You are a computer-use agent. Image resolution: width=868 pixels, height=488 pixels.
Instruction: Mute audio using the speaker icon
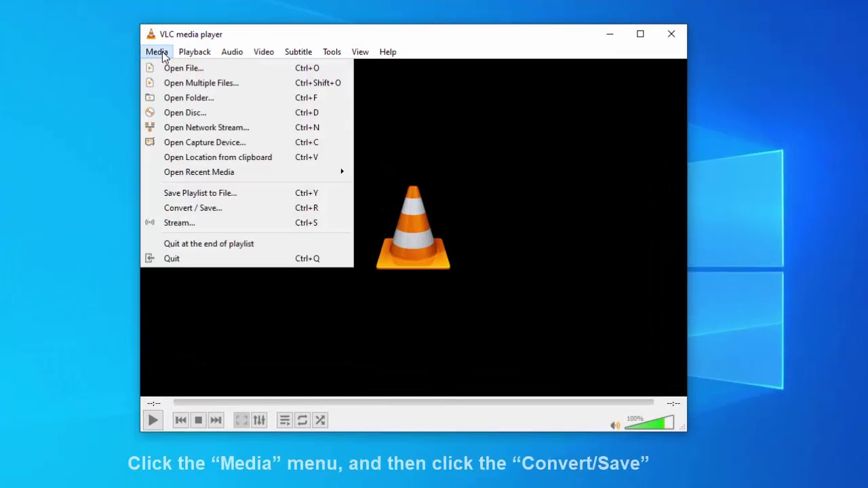point(614,426)
